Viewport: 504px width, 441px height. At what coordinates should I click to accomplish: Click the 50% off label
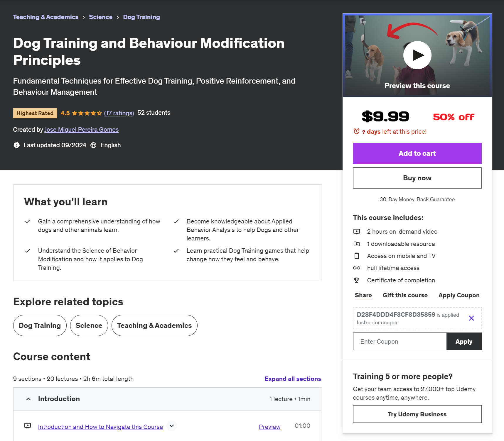click(454, 117)
